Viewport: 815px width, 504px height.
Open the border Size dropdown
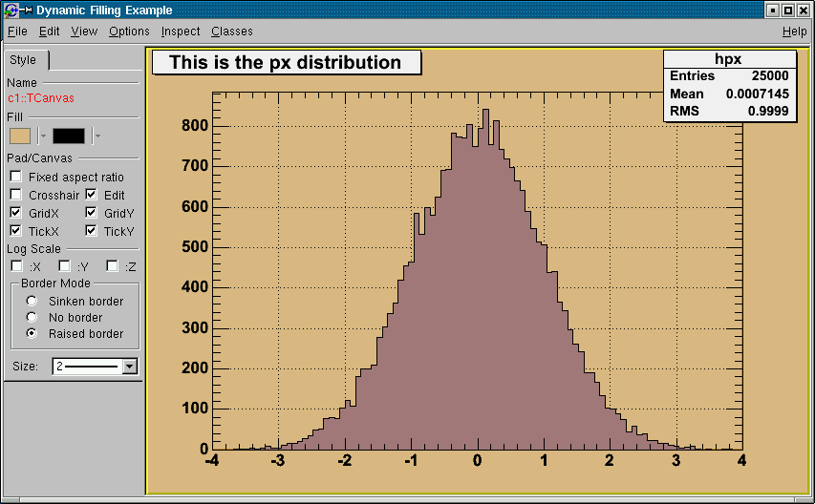click(x=131, y=366)
